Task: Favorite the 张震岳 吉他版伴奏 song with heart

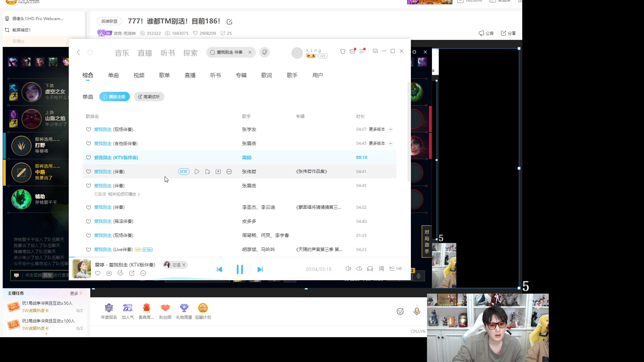Action: click(x=89, y=143)
